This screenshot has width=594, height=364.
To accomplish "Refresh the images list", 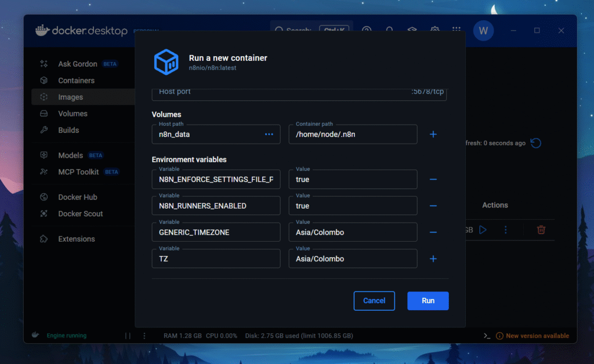I will pos(536,143).
